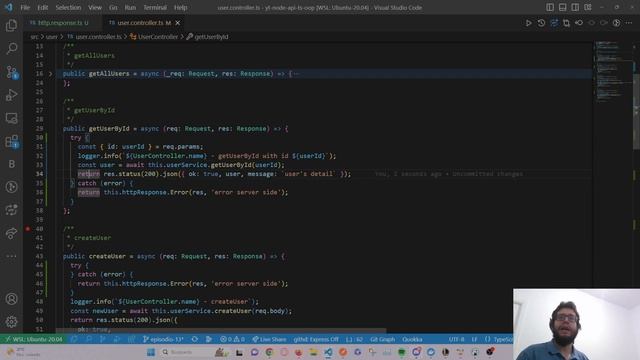Click episodio-13 git branch in status bar
Screen dimensions: 640x360
(x=163, y=339)
